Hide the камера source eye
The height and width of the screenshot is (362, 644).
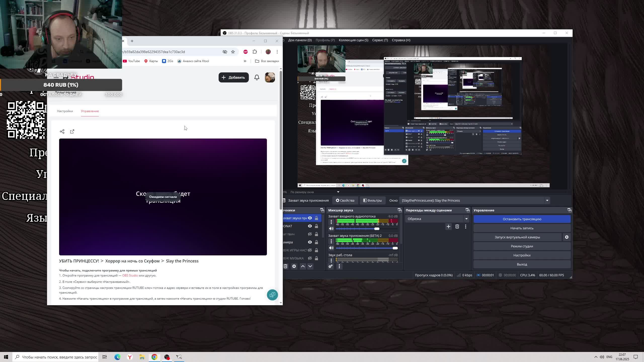pos(310,242)
